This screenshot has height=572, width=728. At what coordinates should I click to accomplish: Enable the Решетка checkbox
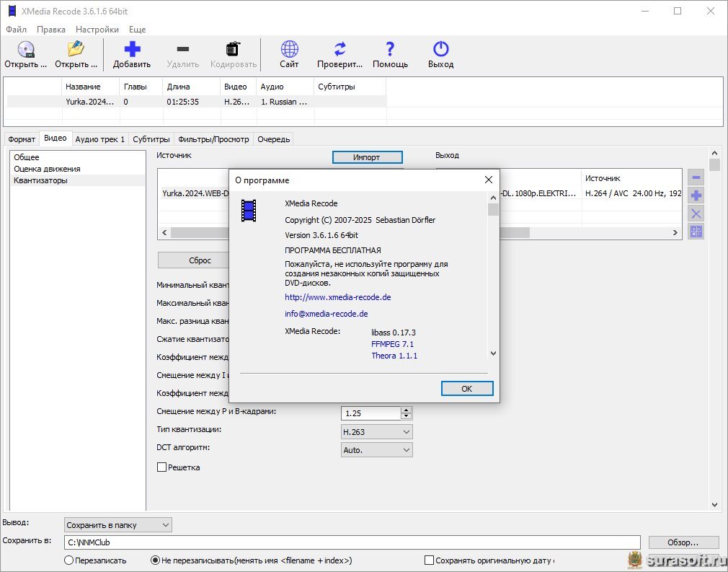(x=162, y=467)
